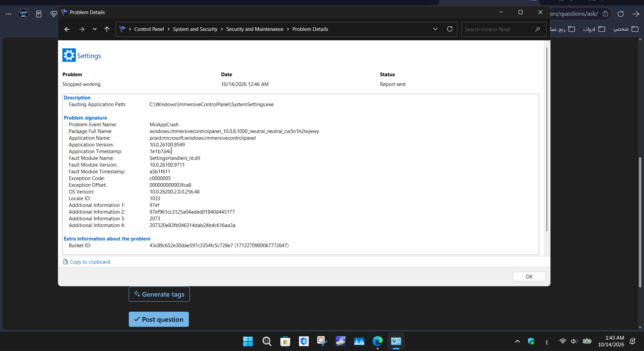Image resolution: width=644 pixels, height=351 pixels.
Task: Click the MoAppCrash event name value
Action: point(164,125)
